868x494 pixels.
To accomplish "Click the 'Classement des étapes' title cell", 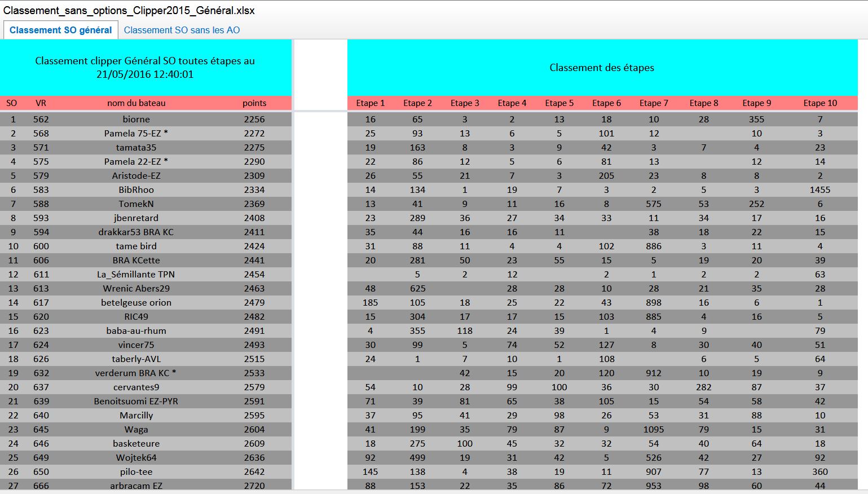I will (x=602, y=68).
